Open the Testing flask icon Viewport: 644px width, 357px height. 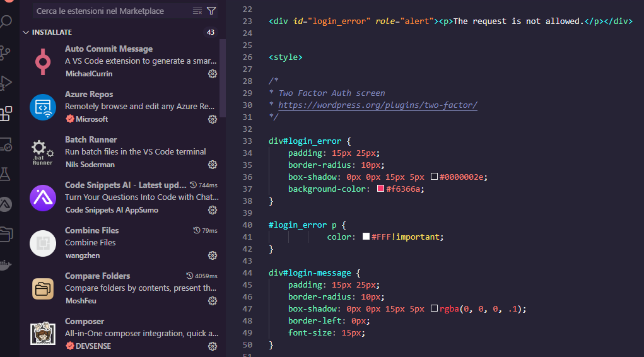click(x=5, y=174)
